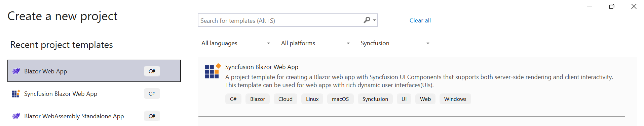This screenshot has width=644, height=126.
Task: Click the Blazor WebAssembly Standalone App icon
Action: (x=16, y=116)
